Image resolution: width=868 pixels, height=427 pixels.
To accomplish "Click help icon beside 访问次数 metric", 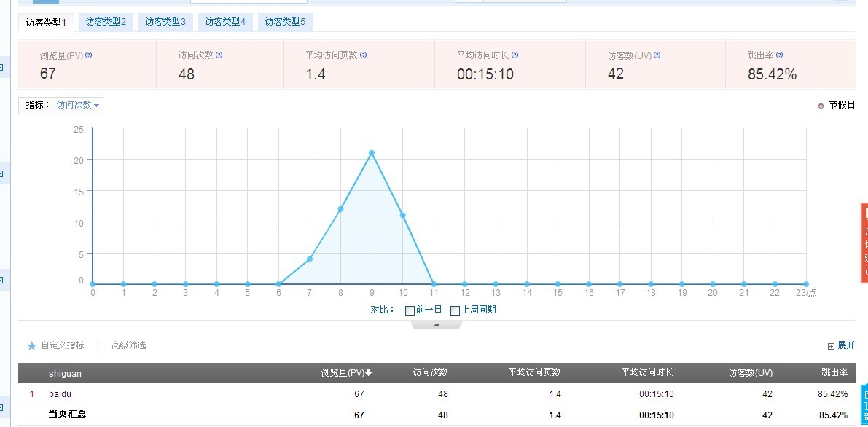I will click(219, 55).
